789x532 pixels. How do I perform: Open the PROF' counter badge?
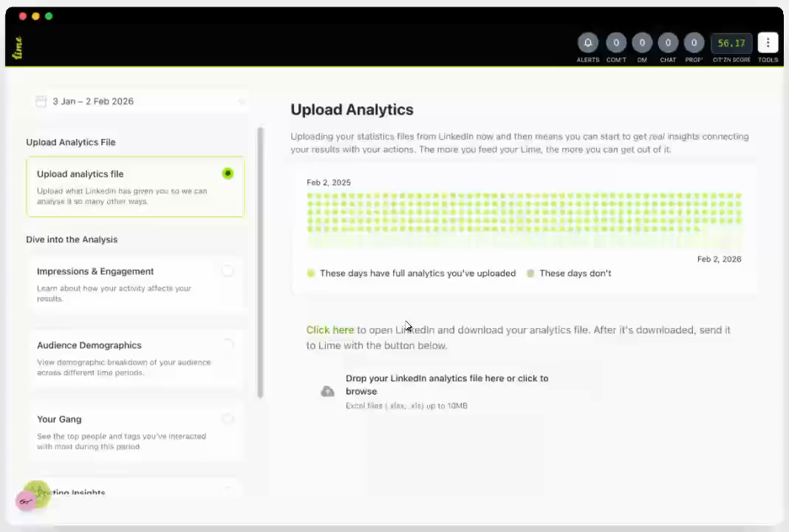tap(694, 43)
